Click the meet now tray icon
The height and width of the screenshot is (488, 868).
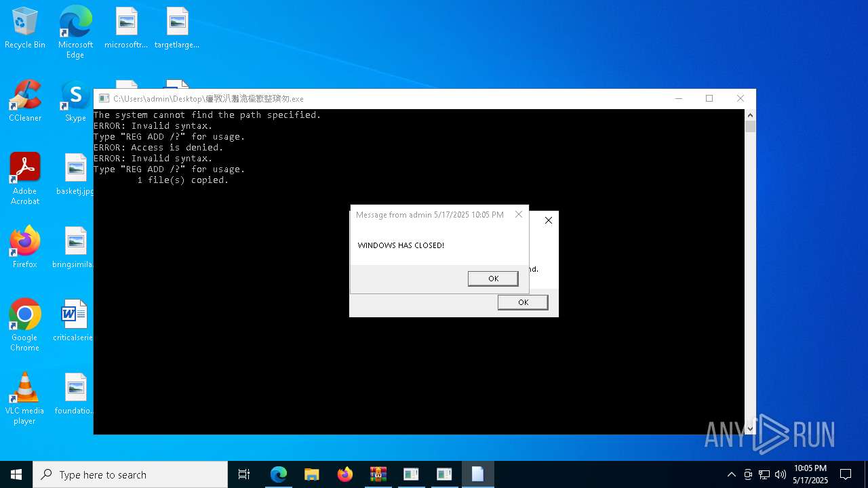click(748, 474)
